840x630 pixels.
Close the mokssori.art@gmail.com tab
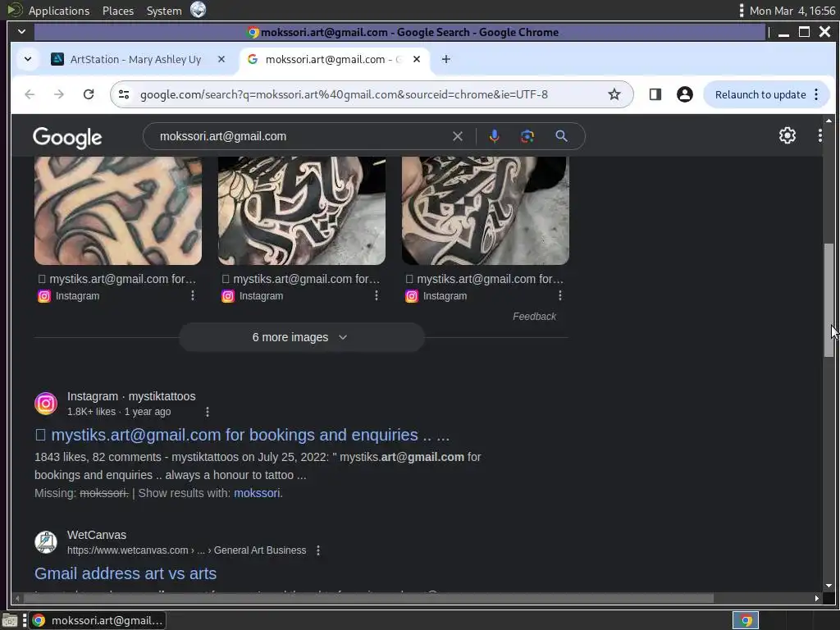417,59
